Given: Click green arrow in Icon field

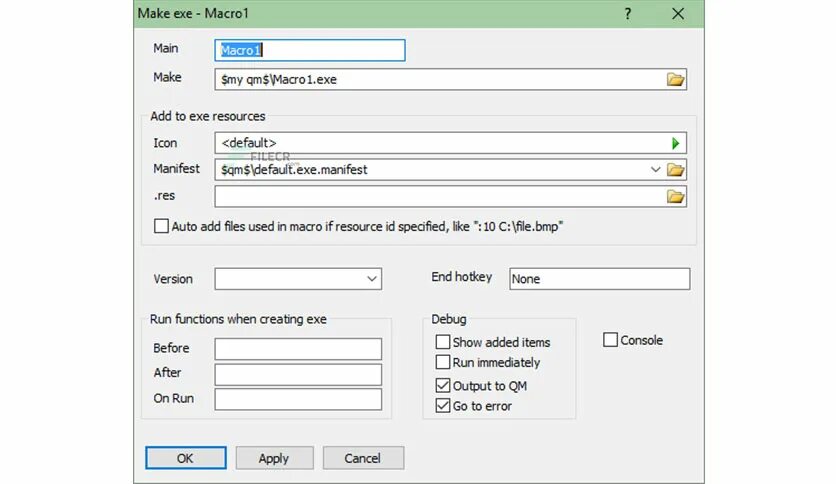Looking at the screenshot, I should 676,143.
